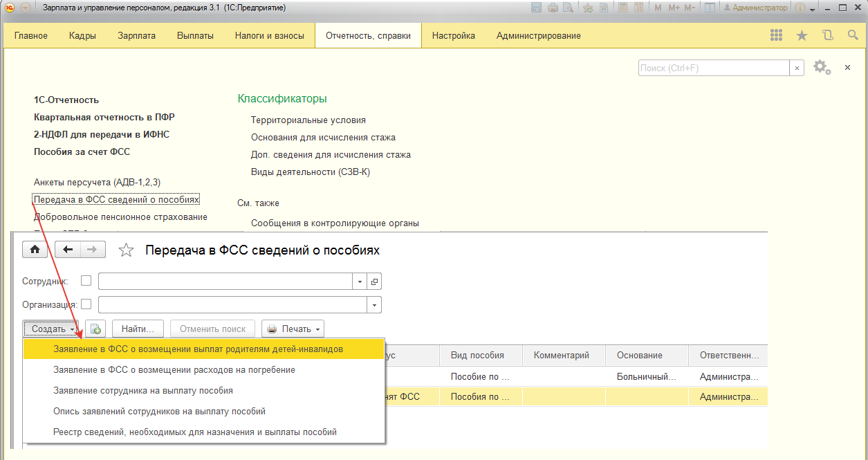
Task: Click the copy document icon next to Создать
Action: pos(95,329)
